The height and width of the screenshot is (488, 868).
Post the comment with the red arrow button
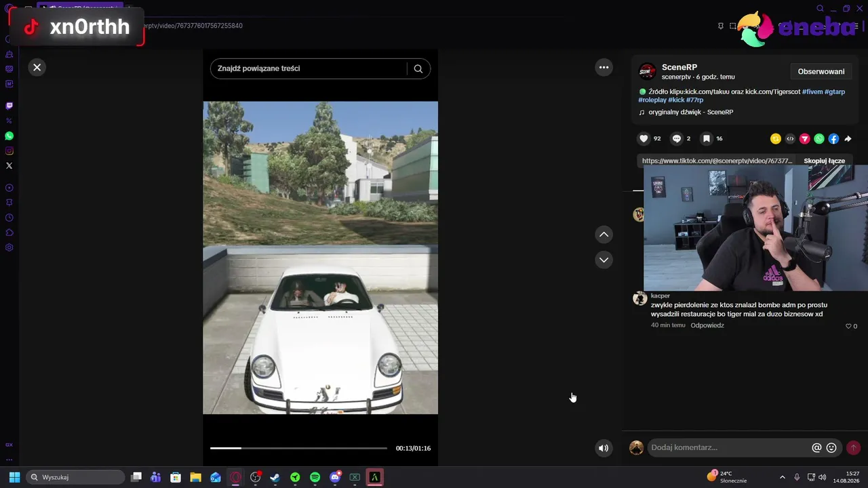point(853,448)
